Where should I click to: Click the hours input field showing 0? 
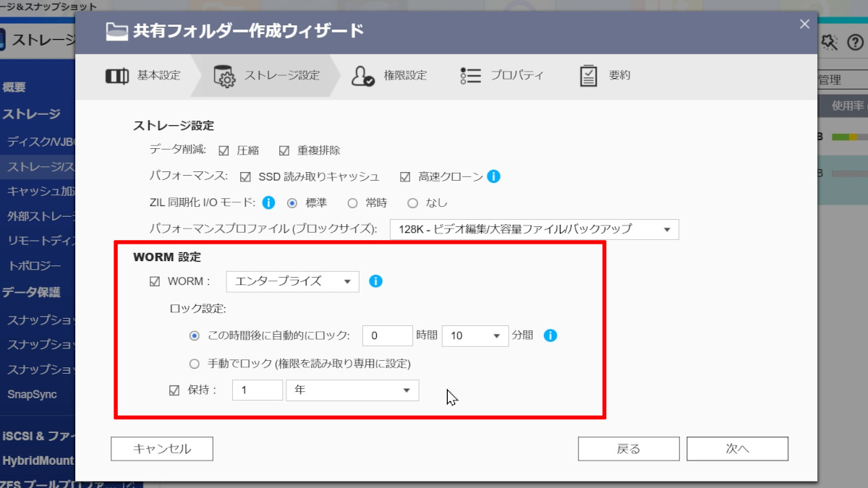coord(388,335)
